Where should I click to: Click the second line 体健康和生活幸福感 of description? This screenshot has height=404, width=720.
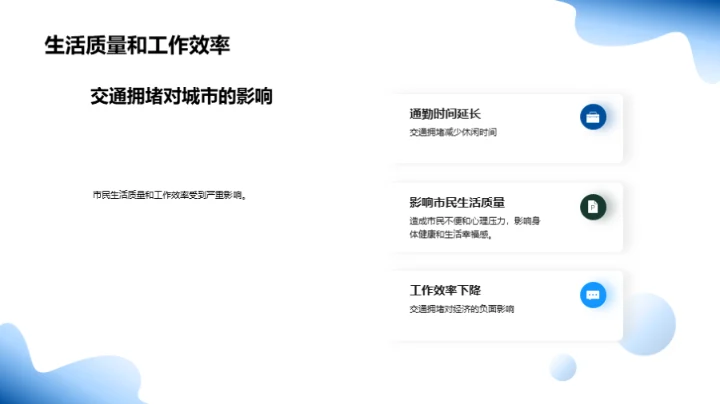pyautogui.click(x=450, y=235)
